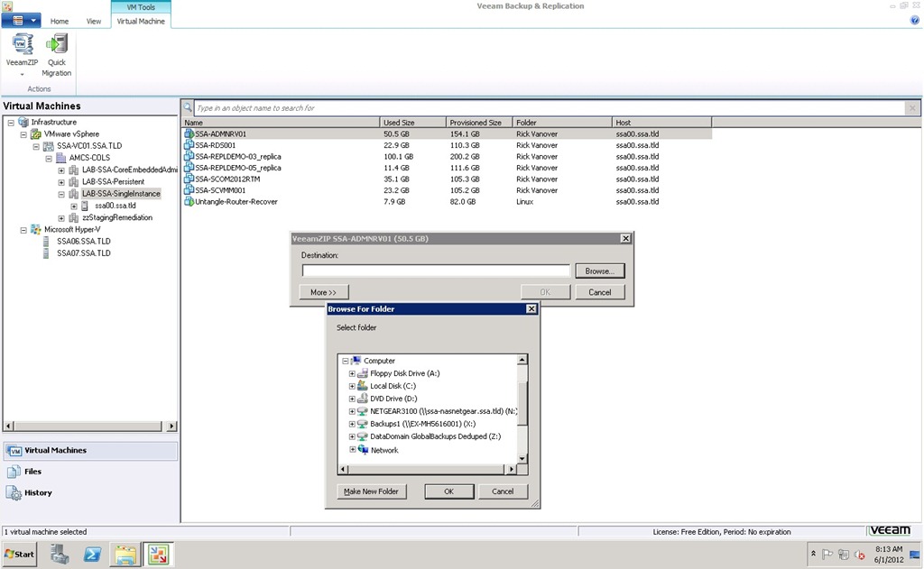This screenshot has height=569, width=924.
Task: Click the search magnifier icon
Action: tap(188, 108)
